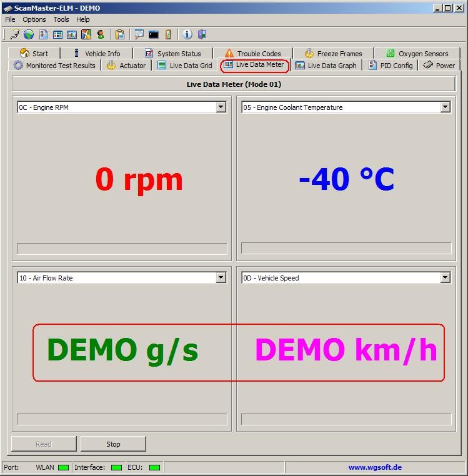Switch to the Oxygen Sensors tab
This screenshot has height=476, width=468.
(x=417, y=54)
